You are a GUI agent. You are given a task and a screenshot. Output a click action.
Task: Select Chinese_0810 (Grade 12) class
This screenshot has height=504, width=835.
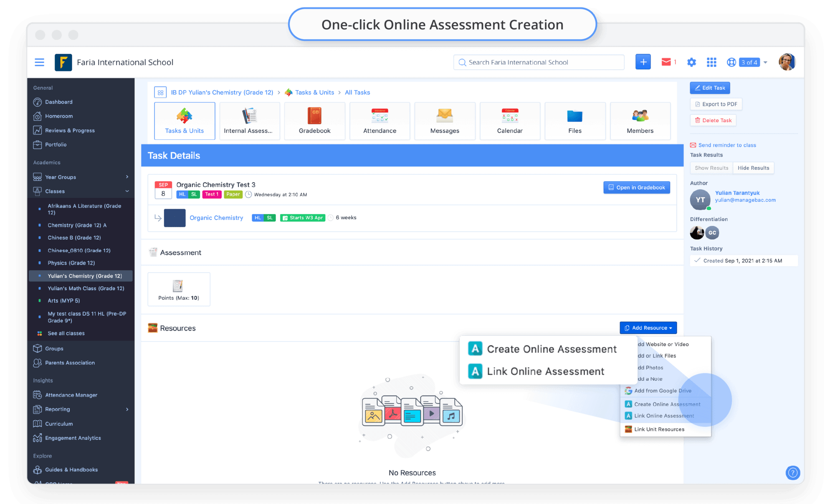[x=79, y=251]
